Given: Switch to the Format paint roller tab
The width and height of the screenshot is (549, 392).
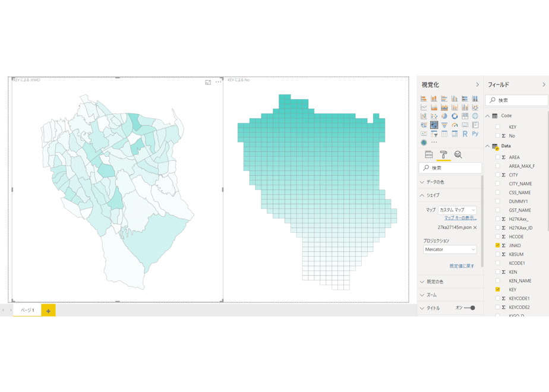Looking at the screenshot, I should (443, 154).
